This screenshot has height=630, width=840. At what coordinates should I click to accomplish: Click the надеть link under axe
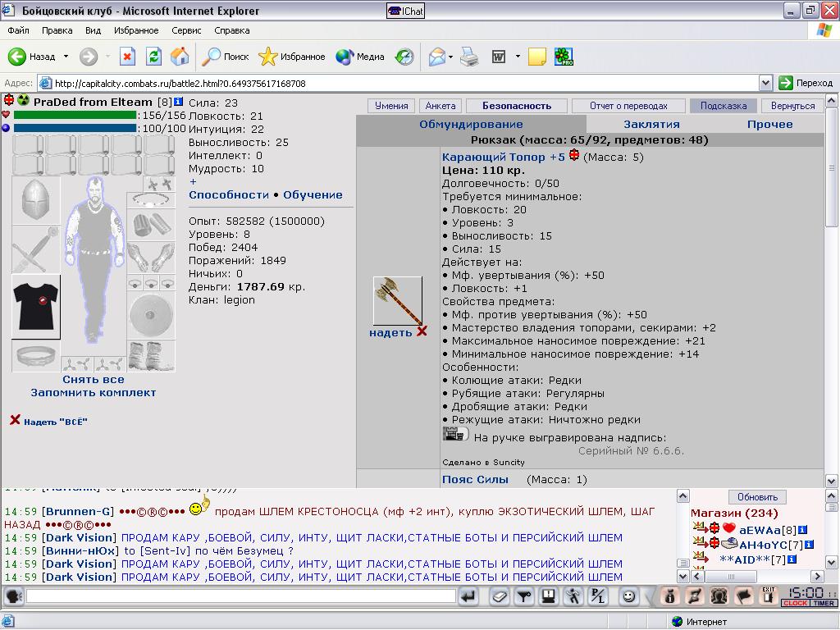[x=390, y=333]
